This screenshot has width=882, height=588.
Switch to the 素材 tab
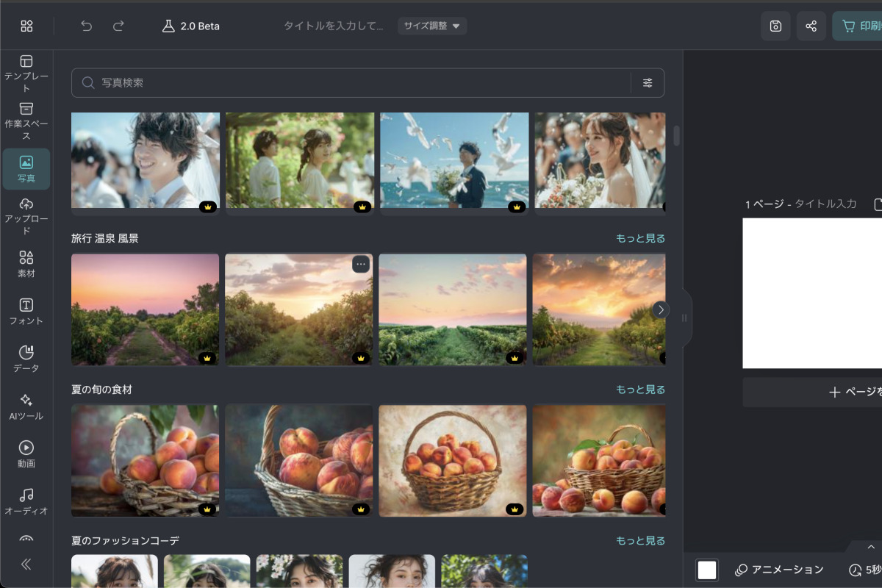26,264
